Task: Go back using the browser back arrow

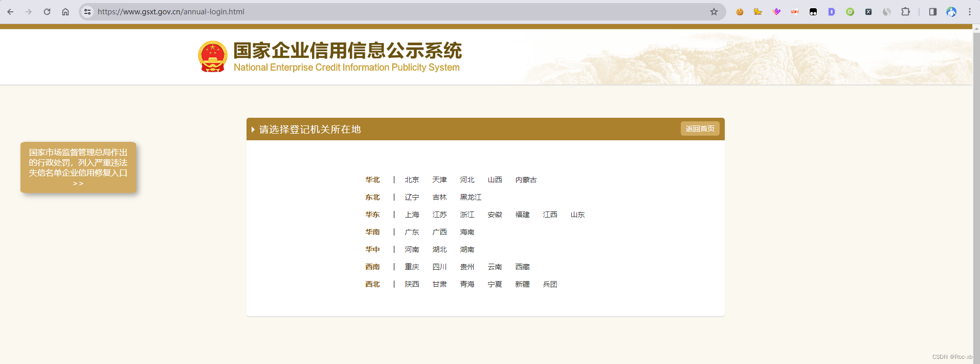Action: 10,12
